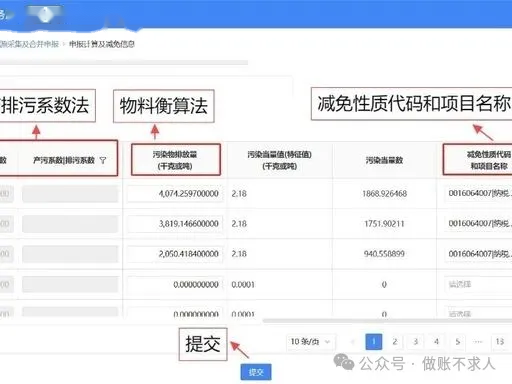Image resolution: width=512 pixels, height=384 pixels.
Task: Open exemption dropdown in the 1868.926468 row
Action: point(479,193)
